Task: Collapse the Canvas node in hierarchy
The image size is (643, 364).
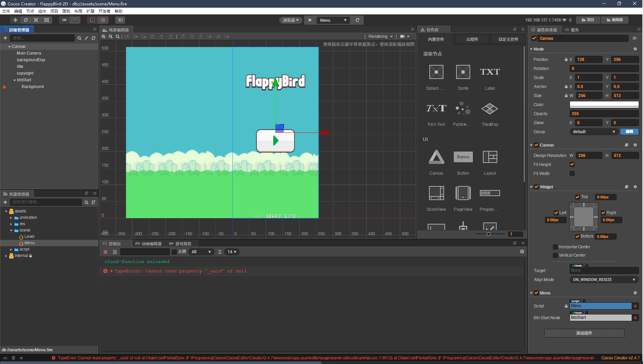Action: [x=9, y=47]
